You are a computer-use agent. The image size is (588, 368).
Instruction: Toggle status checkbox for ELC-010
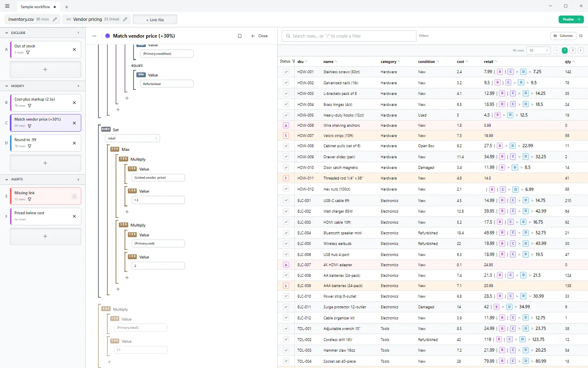coord(286,296)
